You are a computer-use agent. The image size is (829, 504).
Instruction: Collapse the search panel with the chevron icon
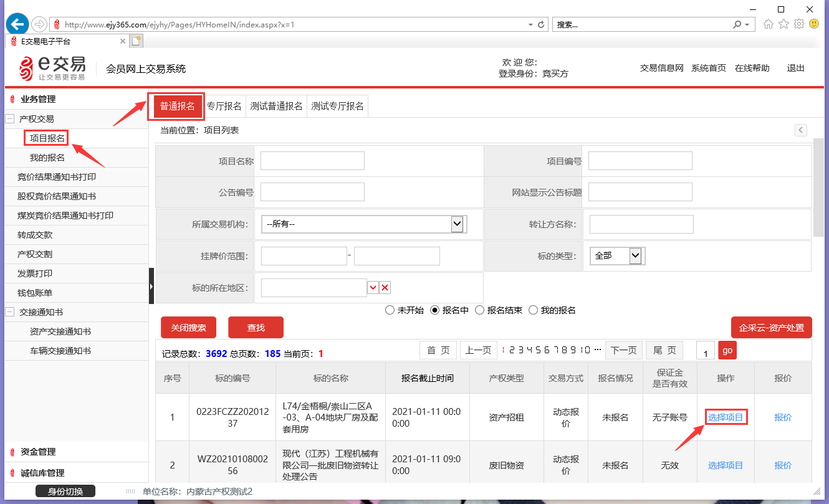(x=801, y=130)
